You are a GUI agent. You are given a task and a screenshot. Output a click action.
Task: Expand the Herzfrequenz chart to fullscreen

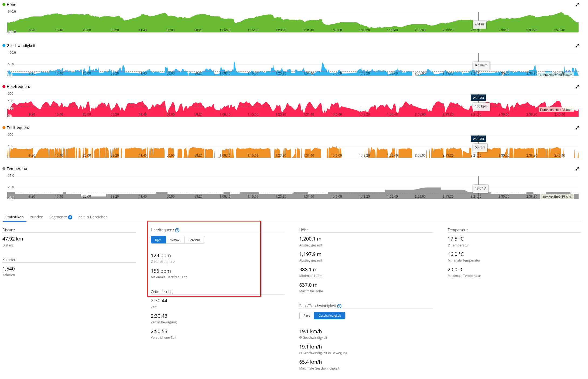tap(577, 87)
